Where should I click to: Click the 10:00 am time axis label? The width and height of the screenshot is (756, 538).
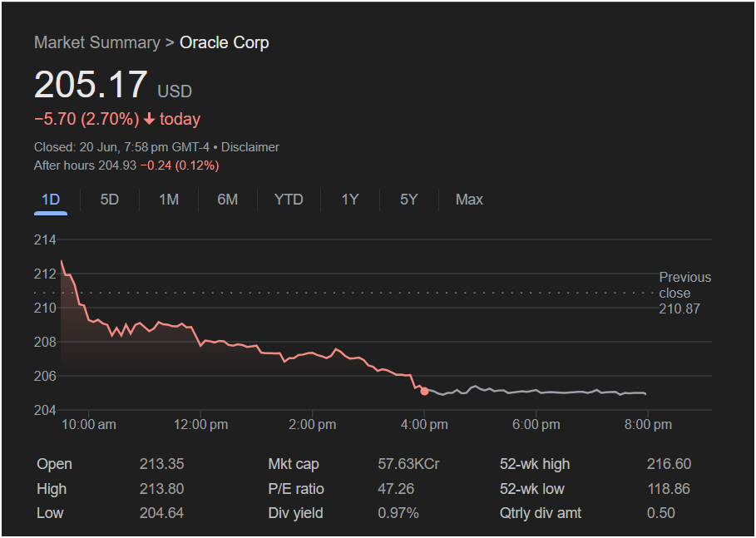(89, 424)
